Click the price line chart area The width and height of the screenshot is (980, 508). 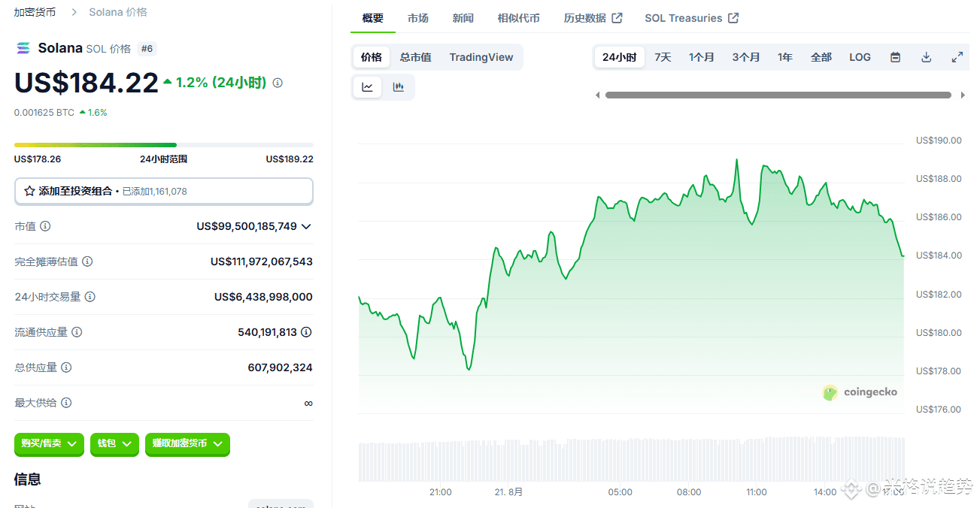632,278
